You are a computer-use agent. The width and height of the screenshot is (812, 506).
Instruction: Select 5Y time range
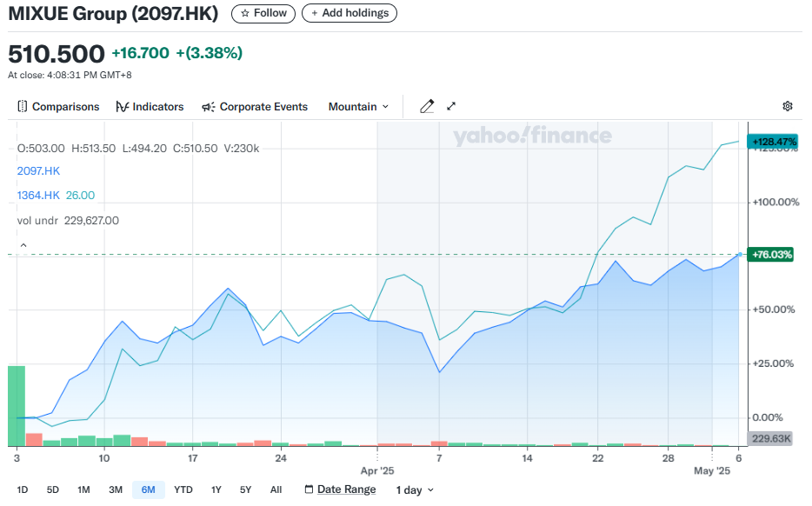pyautogui.click(x=245, y=489)
